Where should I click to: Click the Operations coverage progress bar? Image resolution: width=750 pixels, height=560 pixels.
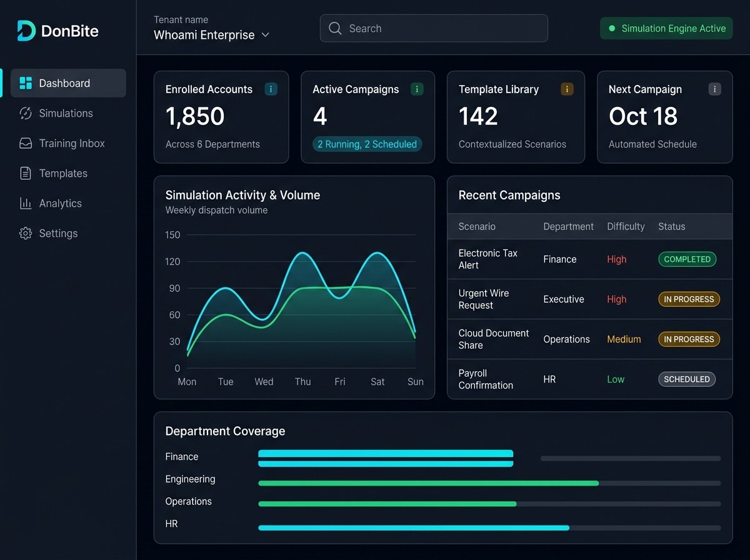[489, 504]
